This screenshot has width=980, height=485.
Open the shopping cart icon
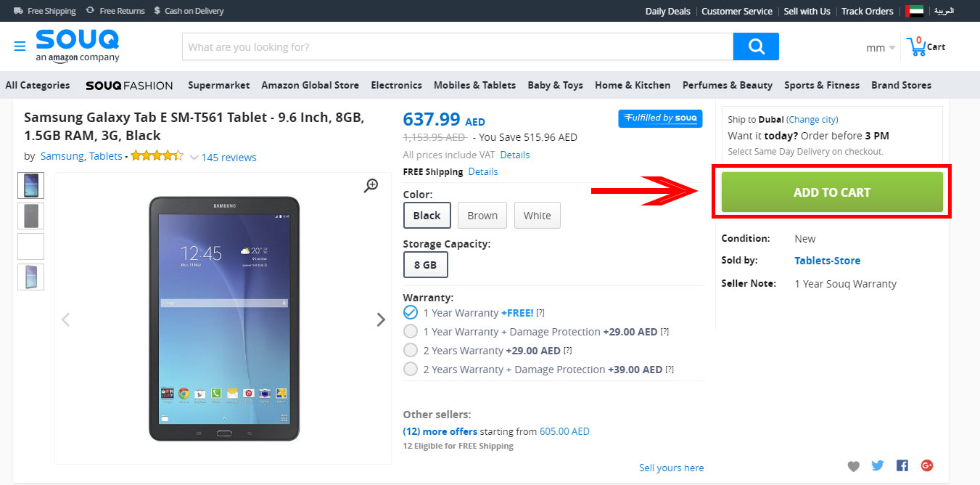click(x=917, y=46)
